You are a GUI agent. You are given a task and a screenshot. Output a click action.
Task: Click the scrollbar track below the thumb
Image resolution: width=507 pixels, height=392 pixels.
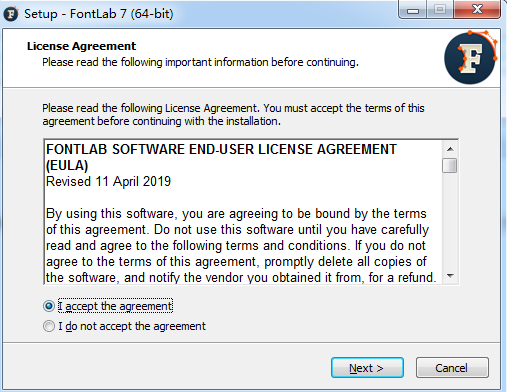point(450,220)
